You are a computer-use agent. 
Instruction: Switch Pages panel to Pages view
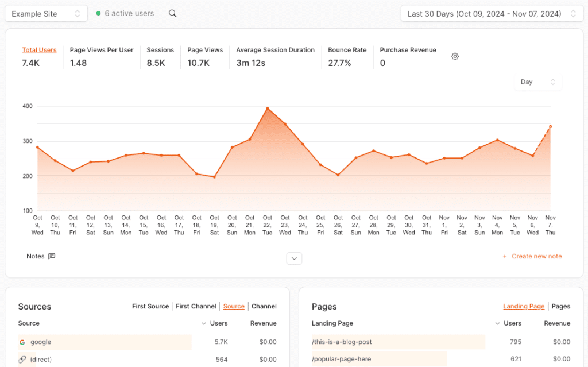560,306
